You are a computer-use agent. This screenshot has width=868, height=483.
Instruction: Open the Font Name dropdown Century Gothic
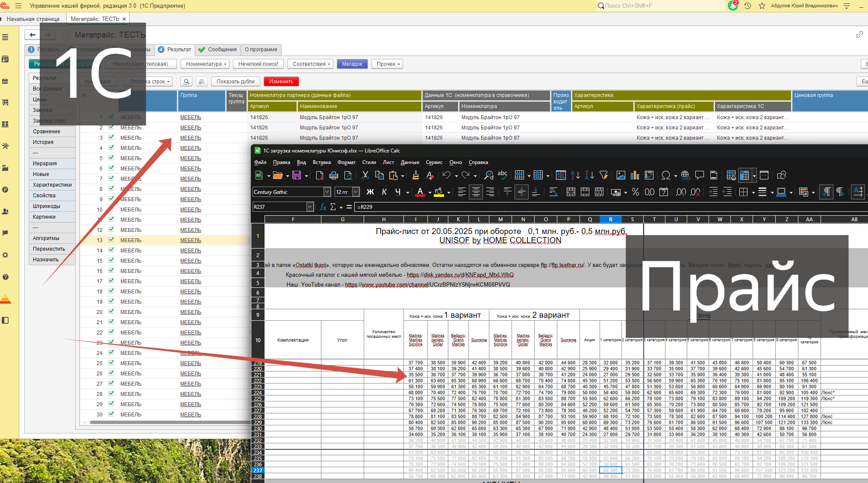327,192
